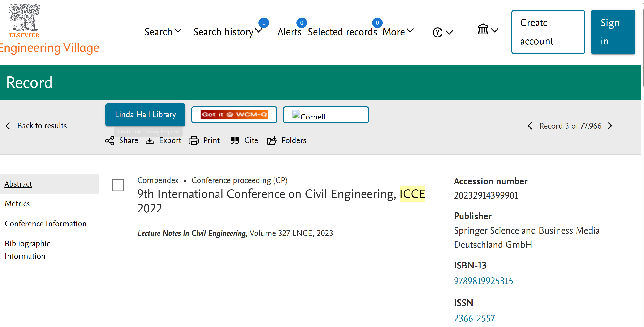Click the Folders label

294,140
